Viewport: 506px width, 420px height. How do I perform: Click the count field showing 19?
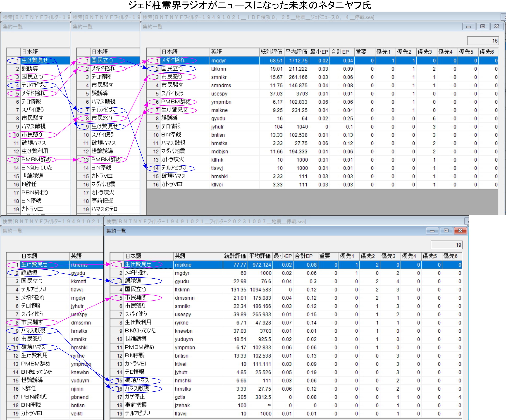pyautogui.click(x=447, y=245)
